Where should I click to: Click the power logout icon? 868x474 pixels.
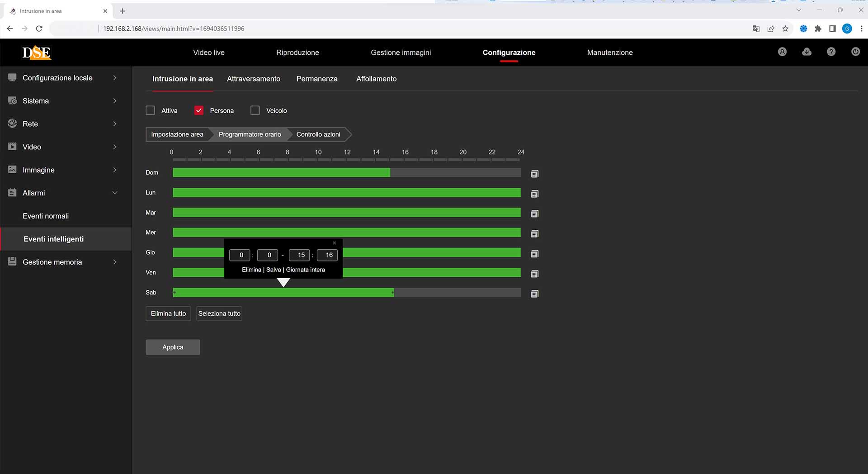coord(855,52)
